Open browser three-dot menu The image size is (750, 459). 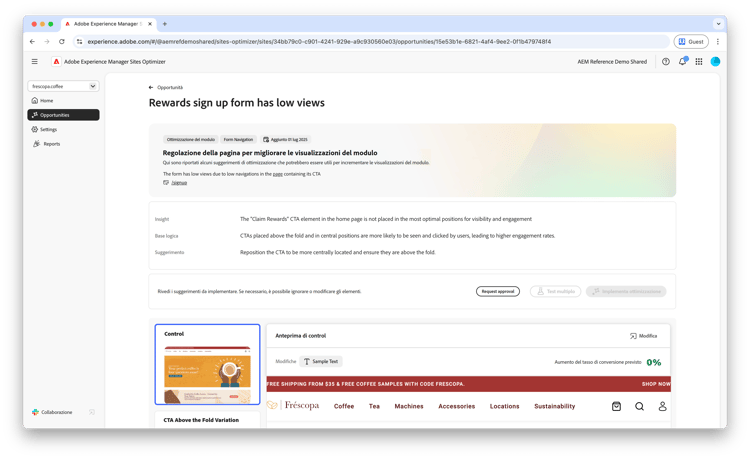717,42
